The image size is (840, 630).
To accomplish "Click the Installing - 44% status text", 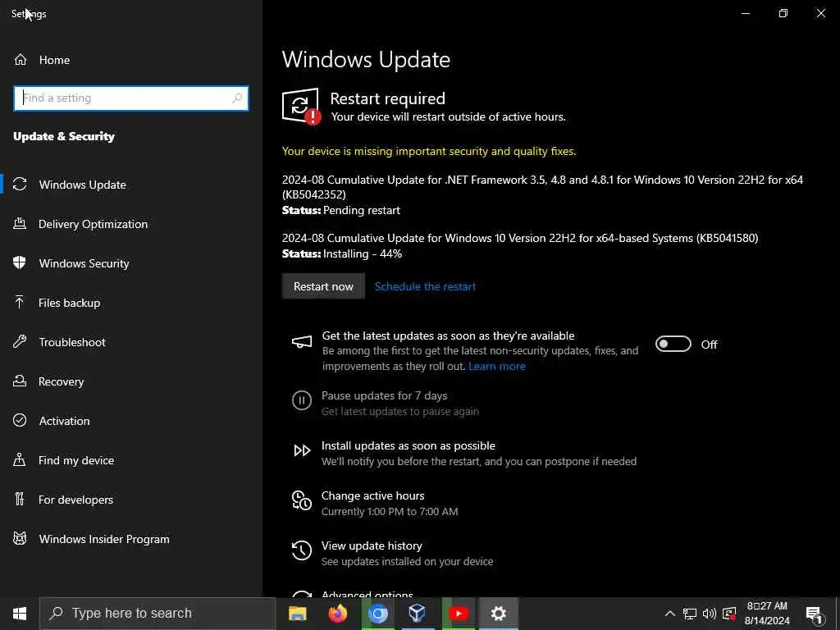I will point(363,253).
